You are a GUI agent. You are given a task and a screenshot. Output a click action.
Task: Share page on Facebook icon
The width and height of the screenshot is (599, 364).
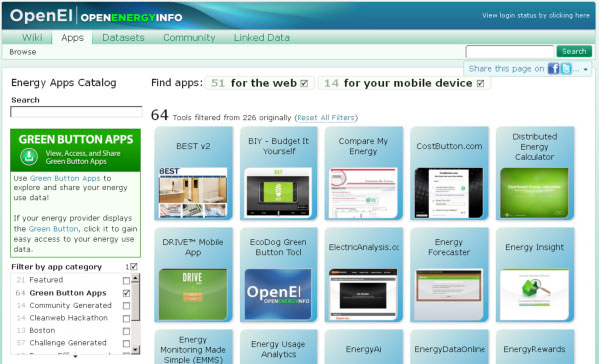click(x=553, y=68)
